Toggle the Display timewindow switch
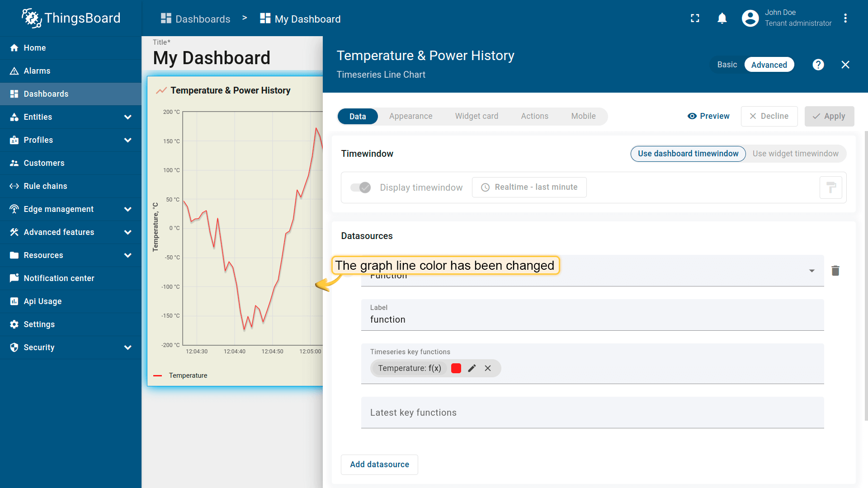Viewport: 868px width, 488px height. tap(361, 188)
